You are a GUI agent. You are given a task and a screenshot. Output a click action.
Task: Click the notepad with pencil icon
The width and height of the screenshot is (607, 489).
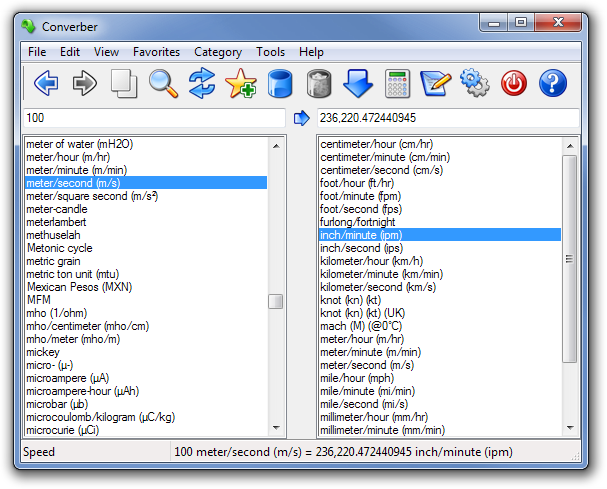[436, 83]
